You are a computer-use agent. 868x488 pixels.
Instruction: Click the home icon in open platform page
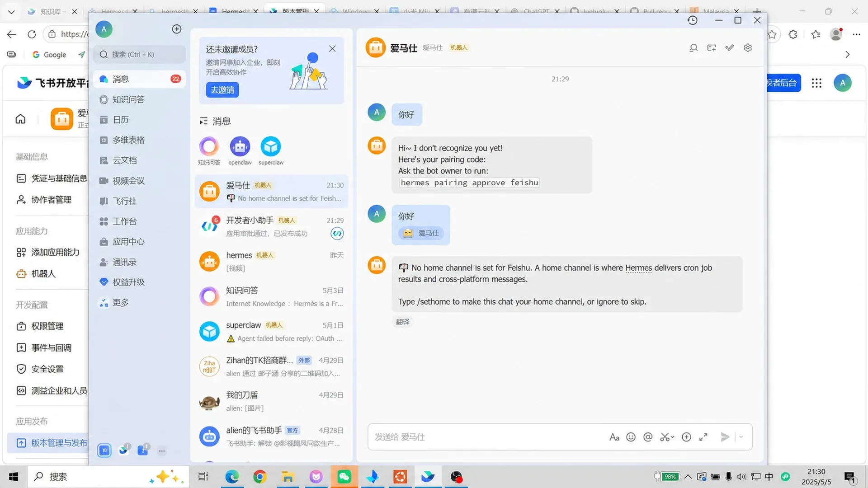point(20,119)
